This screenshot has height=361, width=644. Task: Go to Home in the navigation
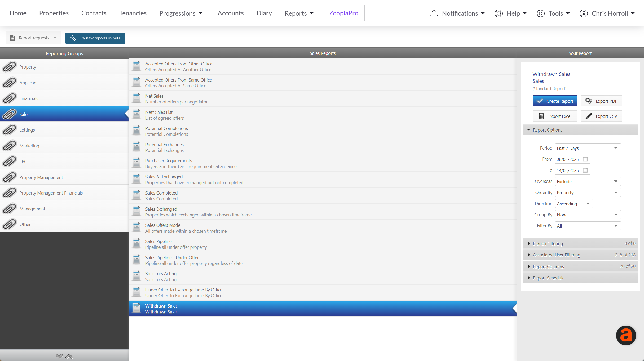pos(18,13)
